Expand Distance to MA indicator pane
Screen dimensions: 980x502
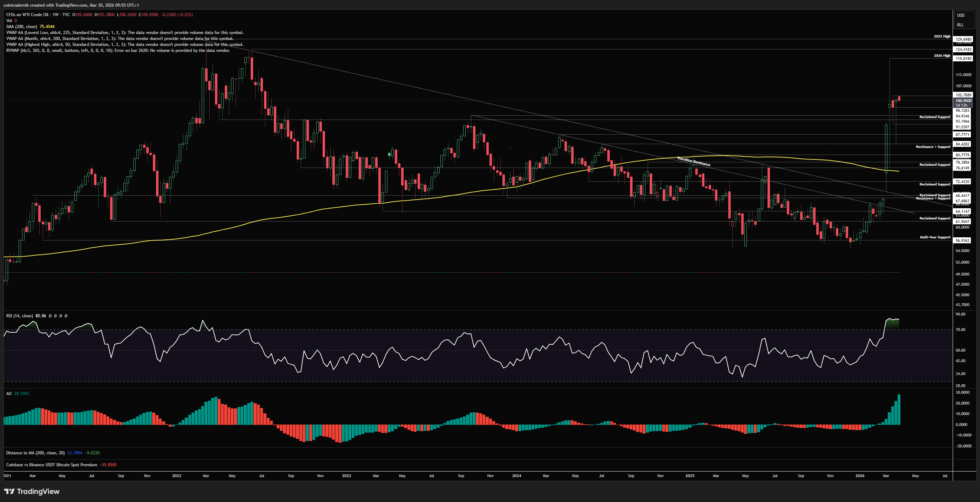click(35, 453)
